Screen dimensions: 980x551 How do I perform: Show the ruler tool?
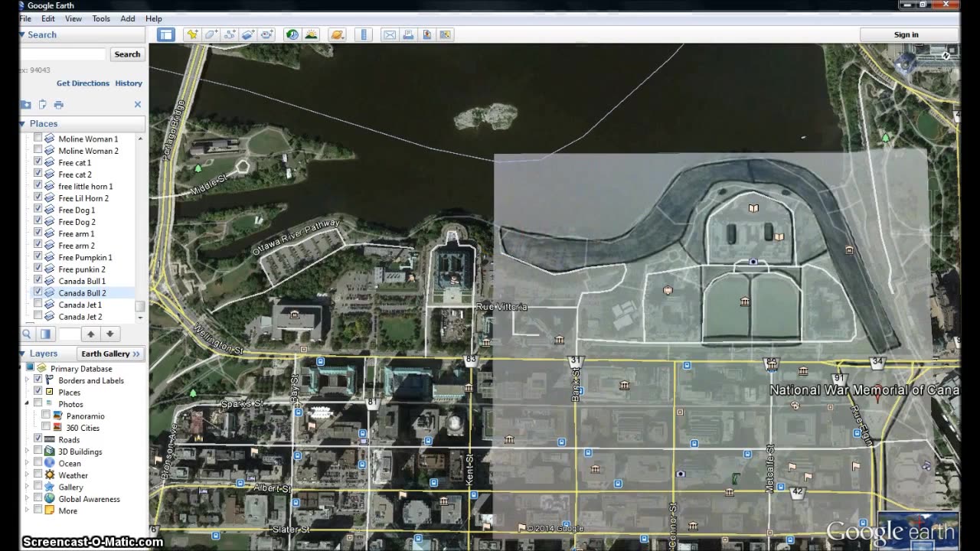tap(364, 34)
